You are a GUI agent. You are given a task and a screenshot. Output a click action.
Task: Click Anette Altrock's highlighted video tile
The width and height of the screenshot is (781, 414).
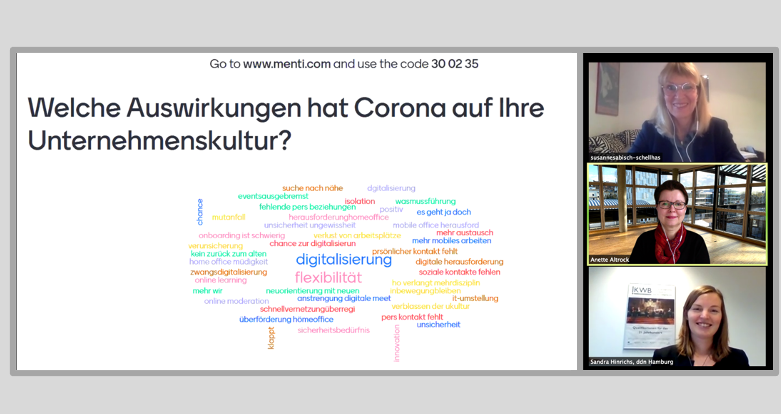pyautogui.click(x=675, y=214)
